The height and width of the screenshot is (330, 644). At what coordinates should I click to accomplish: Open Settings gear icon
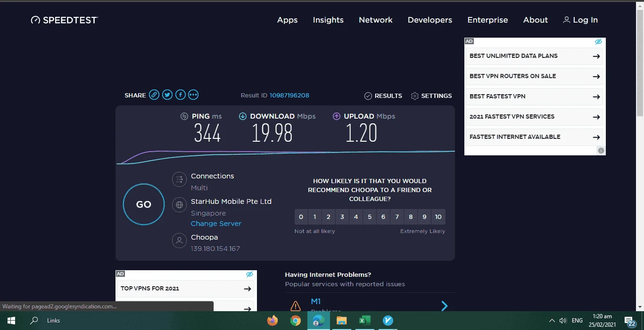click(x=415, y=96)
